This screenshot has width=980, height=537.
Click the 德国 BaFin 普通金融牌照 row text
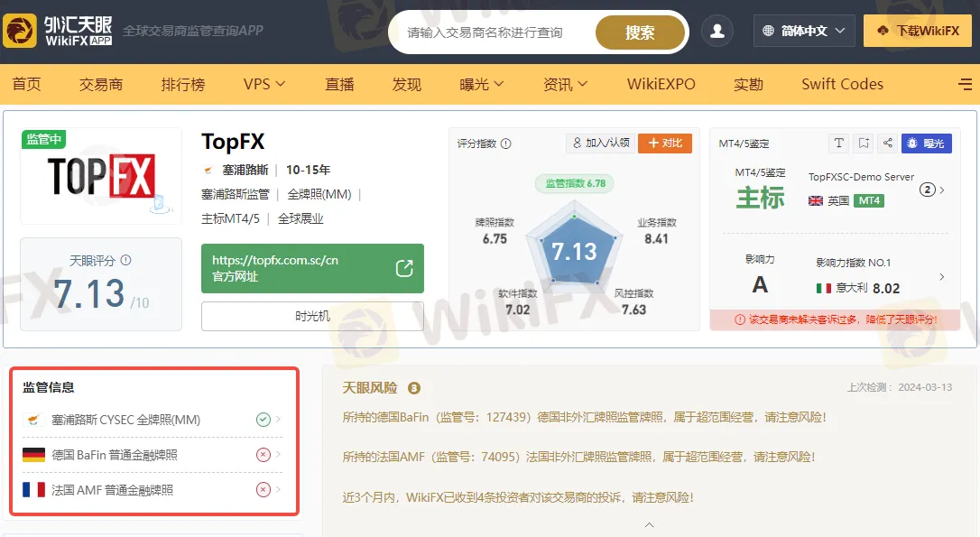(115, 455)
